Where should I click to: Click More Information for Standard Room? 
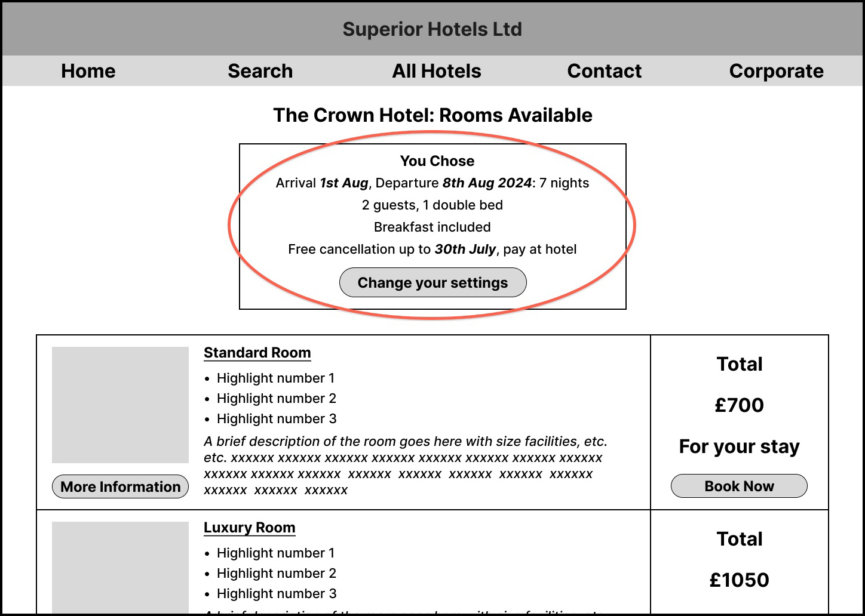(121, 486)
